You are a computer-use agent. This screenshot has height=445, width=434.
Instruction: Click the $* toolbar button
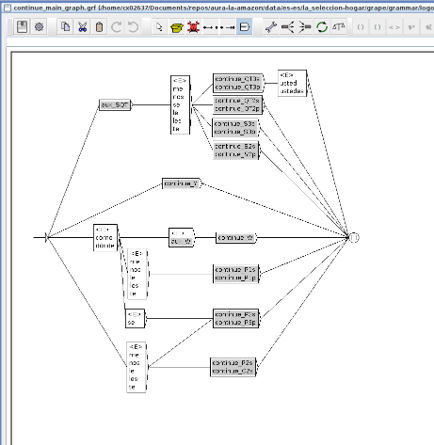411,27
